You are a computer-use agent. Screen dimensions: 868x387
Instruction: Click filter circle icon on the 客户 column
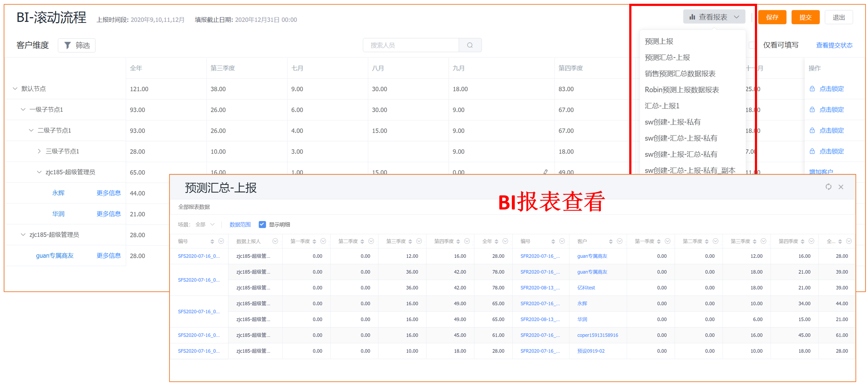(619, 241)
